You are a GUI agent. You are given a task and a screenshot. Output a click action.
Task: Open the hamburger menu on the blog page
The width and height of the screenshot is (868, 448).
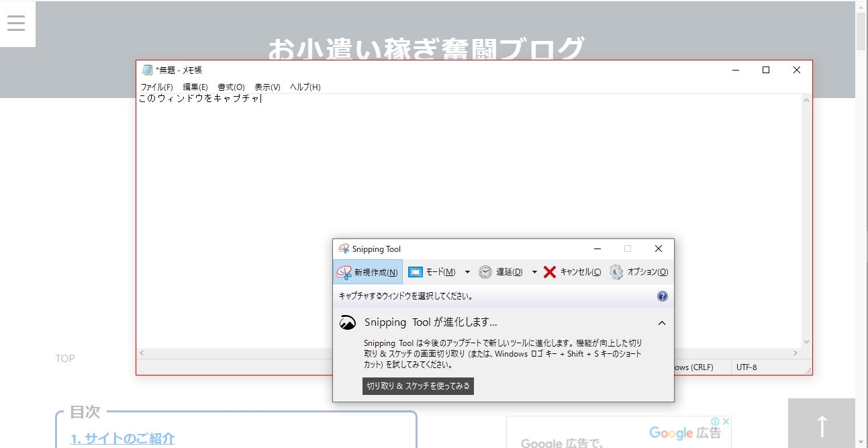[16, 24]
